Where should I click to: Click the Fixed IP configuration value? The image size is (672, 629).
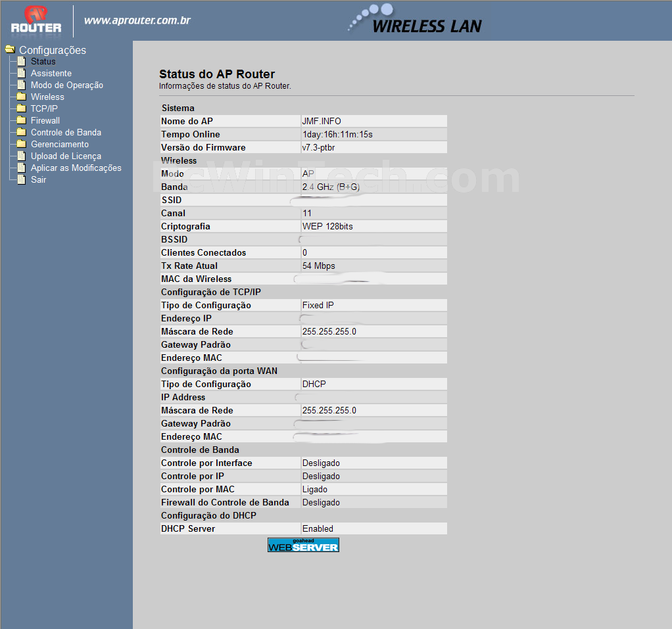[x=318, y=305]
